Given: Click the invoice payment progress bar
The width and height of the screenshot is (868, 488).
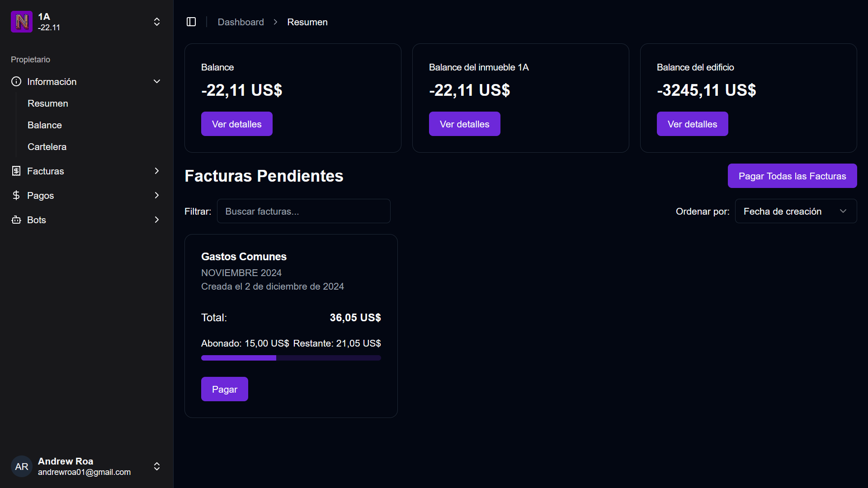Looking at the screenshot, I should pyautogui.click(x=291, y=358).
